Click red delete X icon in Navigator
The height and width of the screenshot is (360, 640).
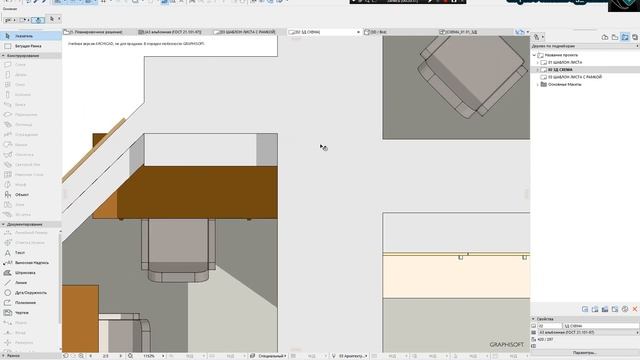tap(635, 309)
